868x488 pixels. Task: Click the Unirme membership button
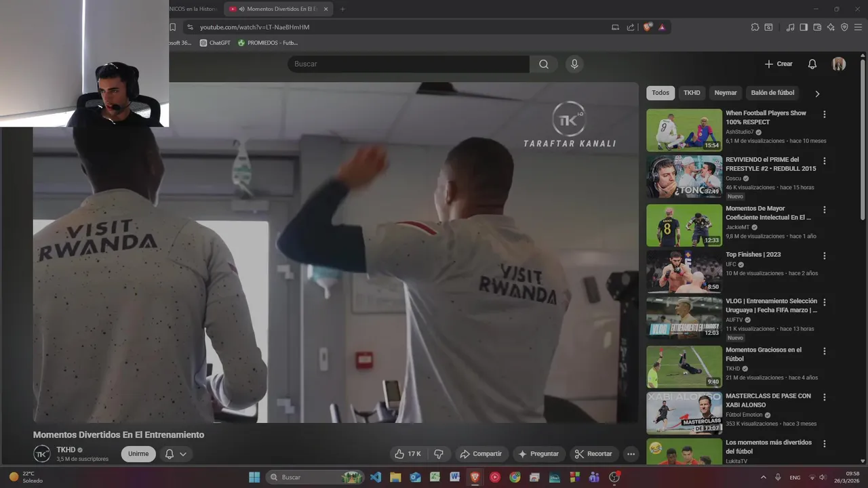[138, 454]
